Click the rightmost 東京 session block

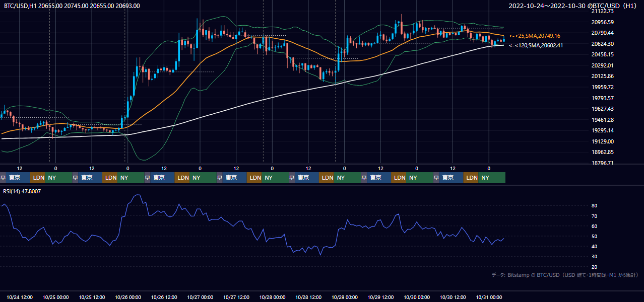pos(452,178)
